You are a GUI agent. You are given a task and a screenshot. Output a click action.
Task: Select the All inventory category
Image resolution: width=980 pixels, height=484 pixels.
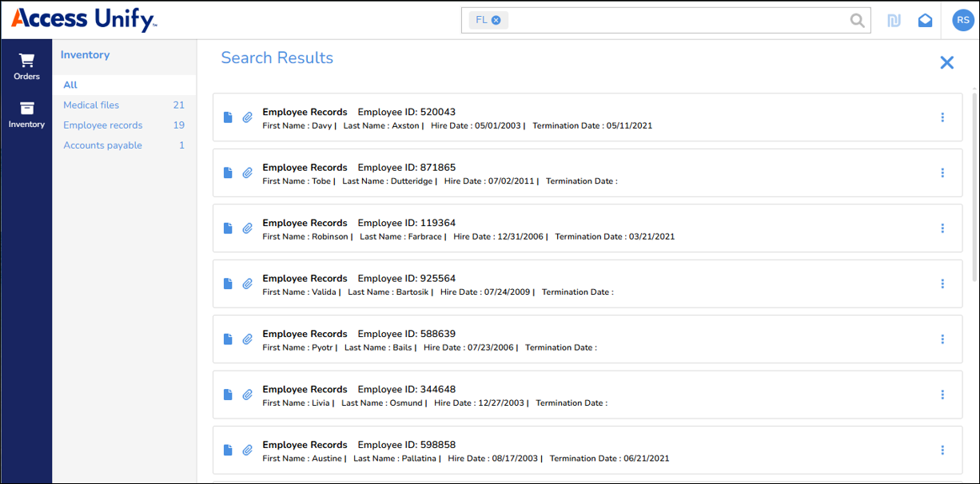pyautogui.click(x=70, y=85)
